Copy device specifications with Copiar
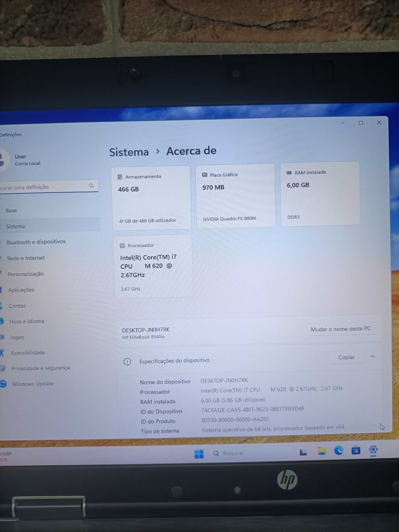 (346, 357)
